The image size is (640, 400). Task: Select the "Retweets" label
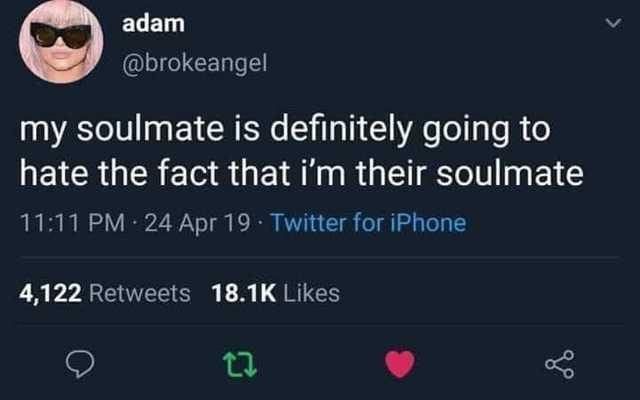[139, 293]
